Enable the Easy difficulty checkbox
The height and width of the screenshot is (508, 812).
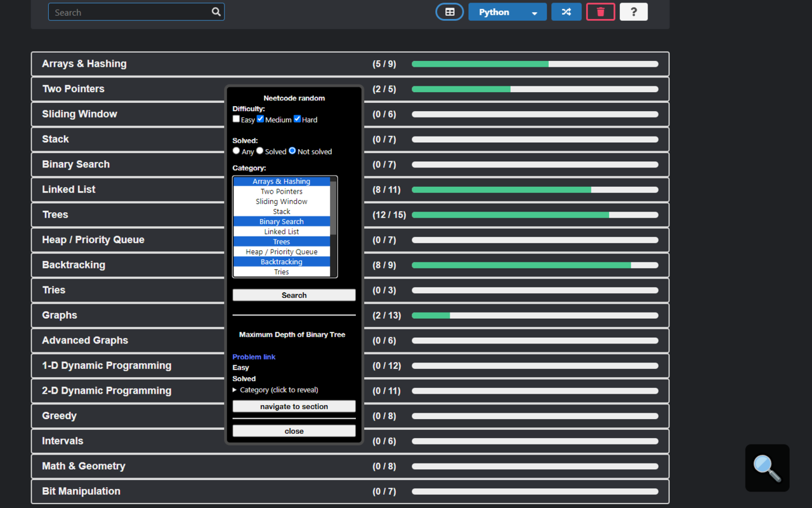pyautogui.click(x=237, y=119)
